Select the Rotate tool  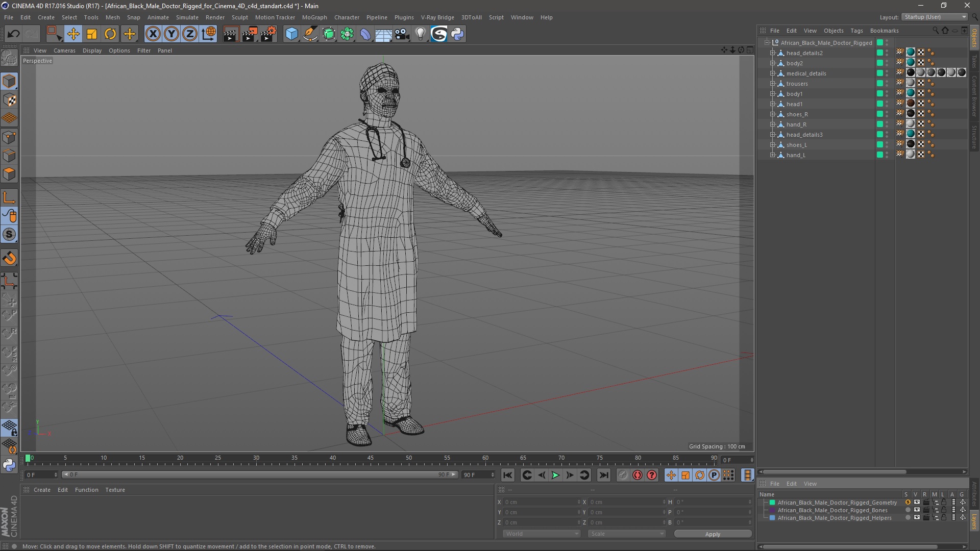110,34
